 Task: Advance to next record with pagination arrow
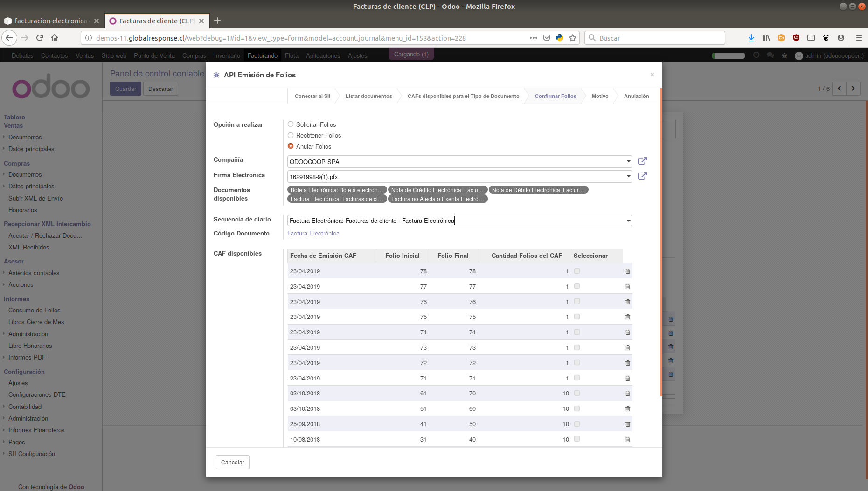pos(853,88)
